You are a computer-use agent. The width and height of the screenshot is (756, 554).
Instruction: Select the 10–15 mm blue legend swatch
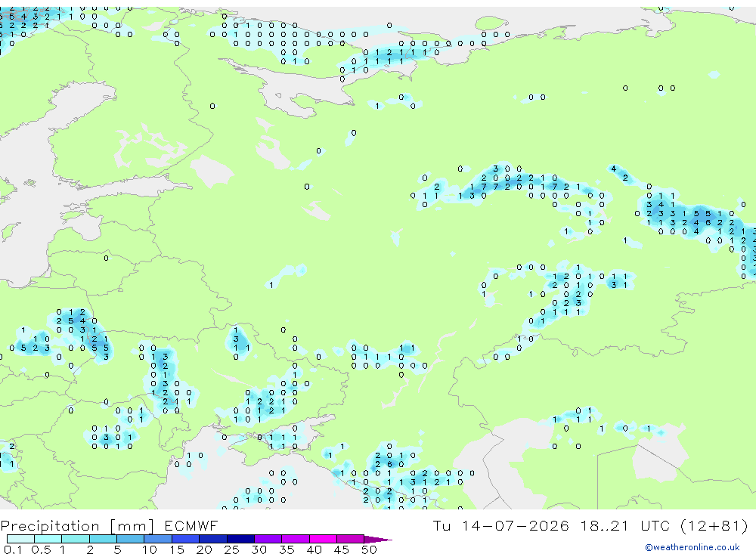point(158,539)
